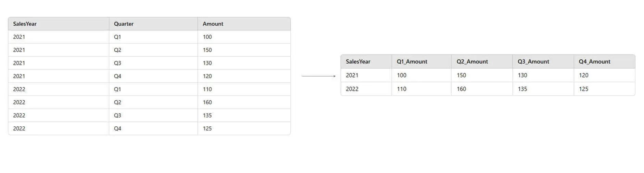Select the Q2_Amount column header
Viewport: 644px width, 173px height.
[x=472, y=62]
